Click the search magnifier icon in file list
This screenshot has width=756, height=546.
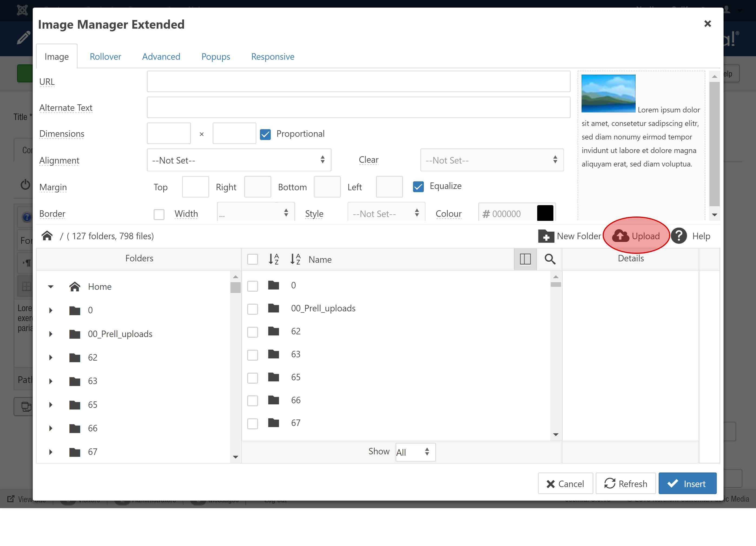550,259
